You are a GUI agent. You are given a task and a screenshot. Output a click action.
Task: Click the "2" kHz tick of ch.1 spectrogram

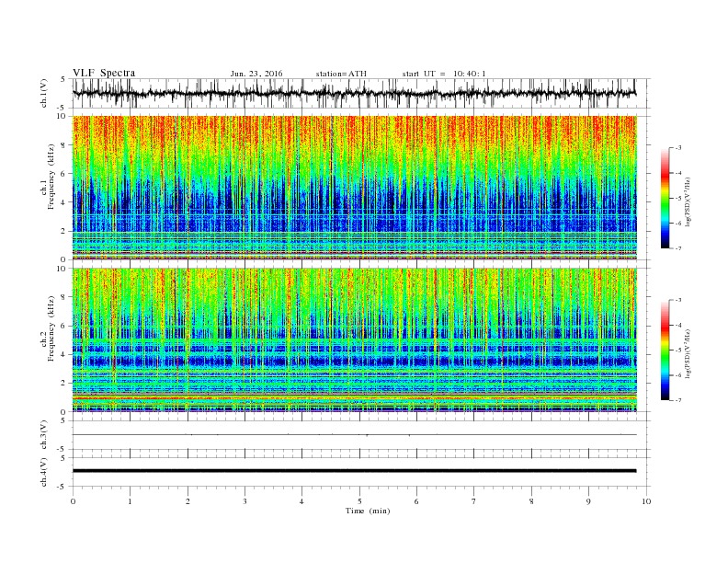[64, 231]
